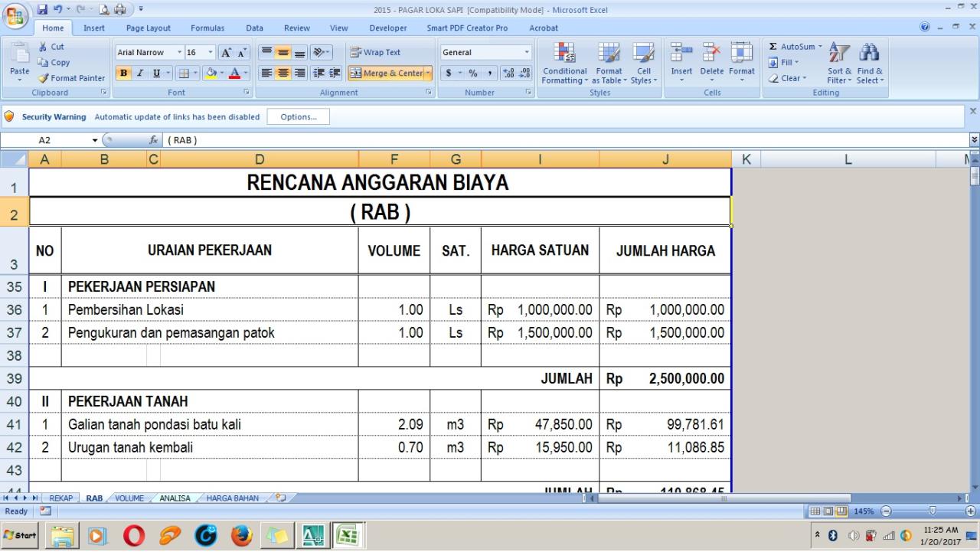
Task: Open the Format Painter tool
Action: pyautogui.click(x=71, y=78)
